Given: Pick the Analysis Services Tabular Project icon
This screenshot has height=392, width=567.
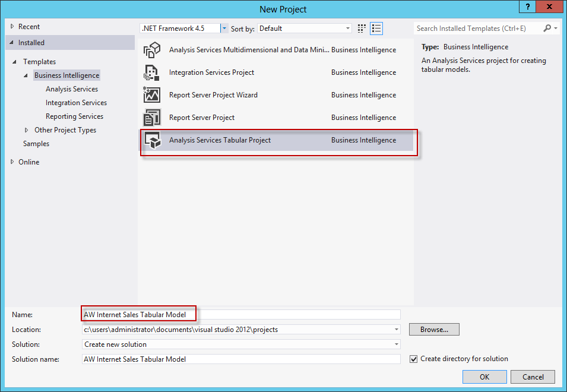Looking at the screenshot, I should point(152,140).
